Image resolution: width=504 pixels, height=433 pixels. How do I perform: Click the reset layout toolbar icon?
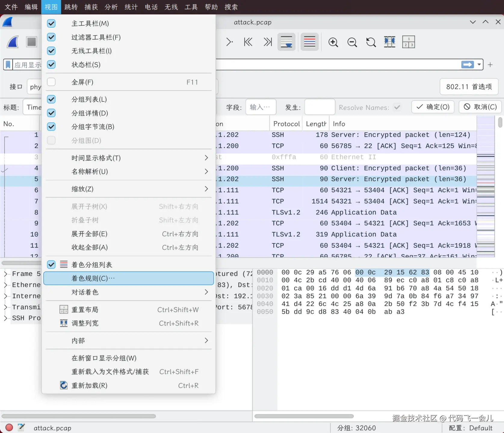click(409, 42)
